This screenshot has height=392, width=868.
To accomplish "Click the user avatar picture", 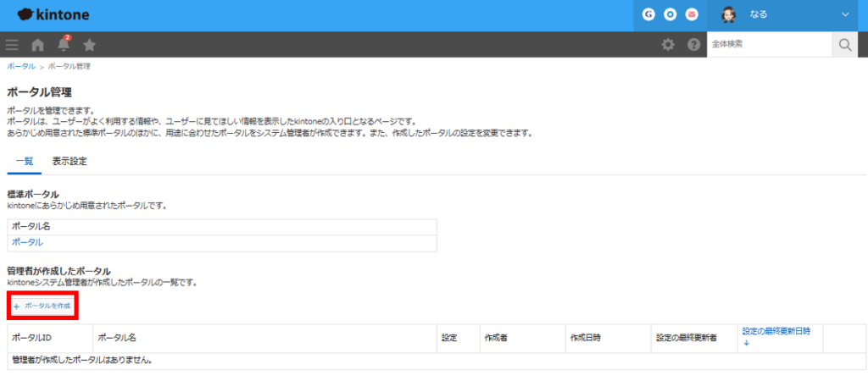I will (x=728, y=15).
